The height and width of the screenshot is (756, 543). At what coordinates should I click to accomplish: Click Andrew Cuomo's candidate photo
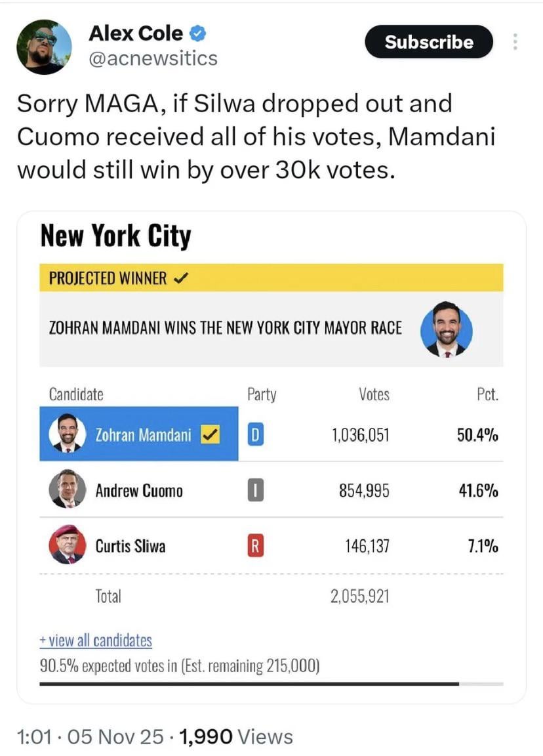click(x=68, y=490)
